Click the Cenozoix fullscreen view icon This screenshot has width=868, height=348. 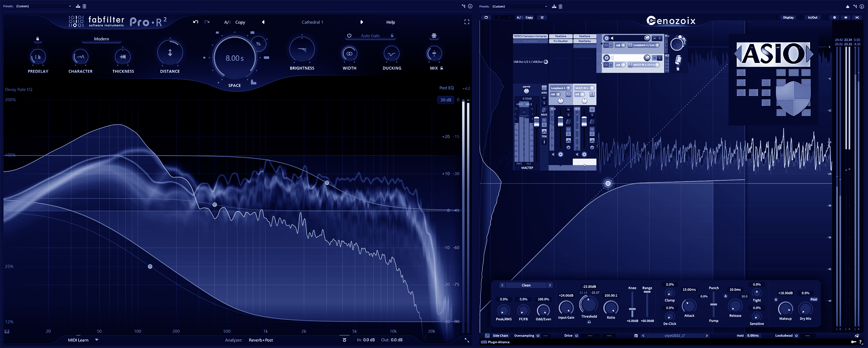(x=857, y=17)
